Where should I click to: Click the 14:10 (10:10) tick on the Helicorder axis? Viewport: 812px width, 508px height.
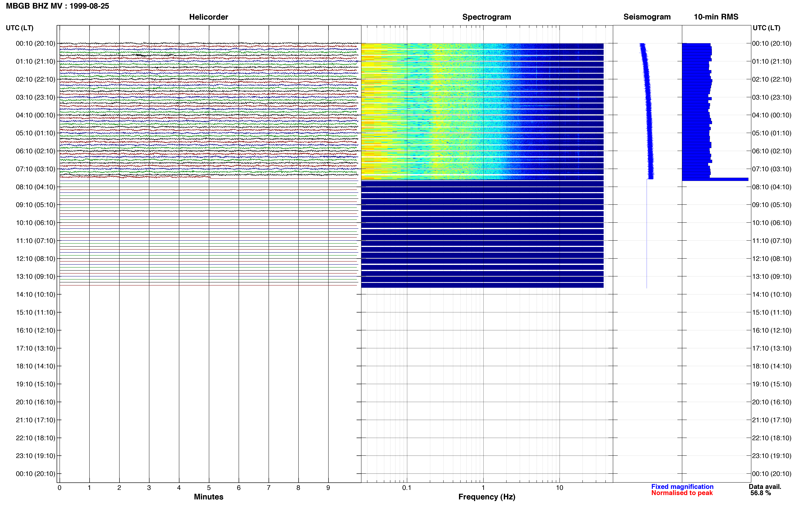pos(36,295)
